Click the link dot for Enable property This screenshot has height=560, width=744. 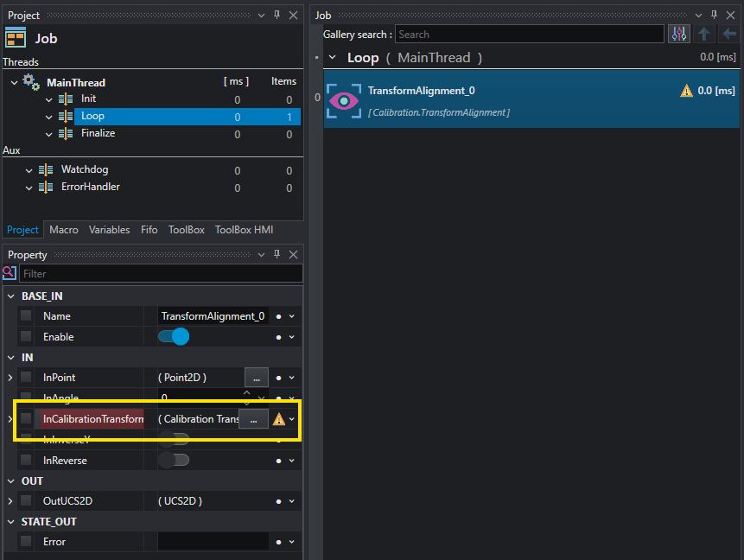coord(278,337)
